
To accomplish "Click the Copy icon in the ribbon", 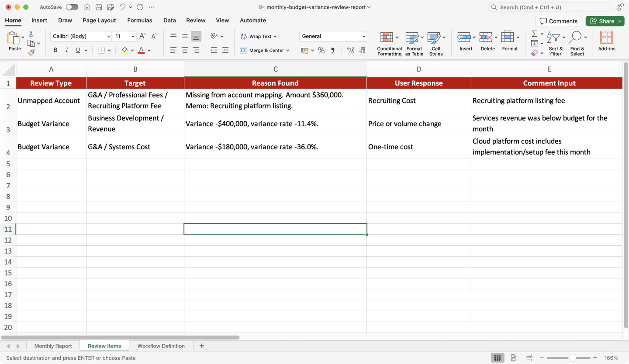I will [31, 43].
